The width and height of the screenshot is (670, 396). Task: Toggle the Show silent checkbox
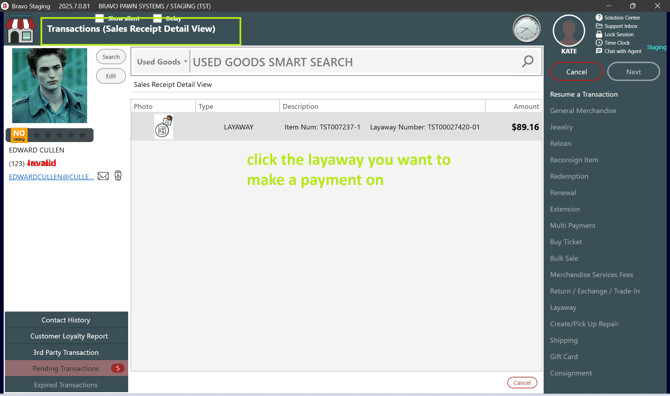point(99,18)
